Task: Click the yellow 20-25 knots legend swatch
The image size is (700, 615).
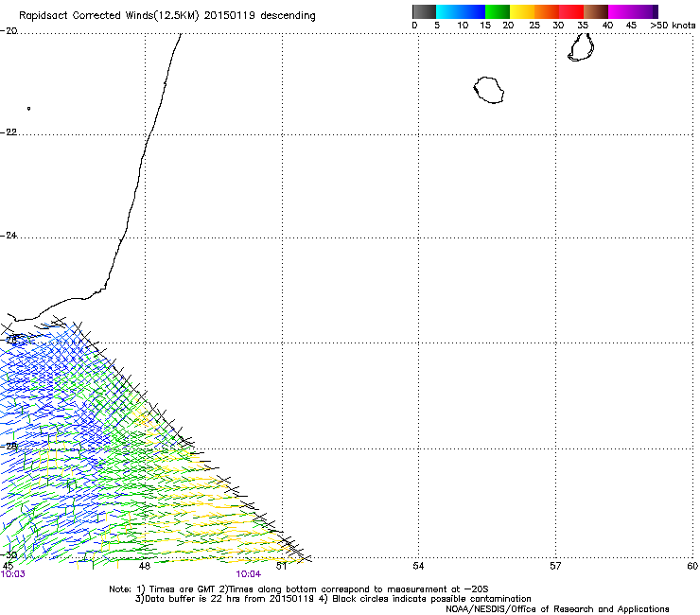Action: (x=522, y=11)
